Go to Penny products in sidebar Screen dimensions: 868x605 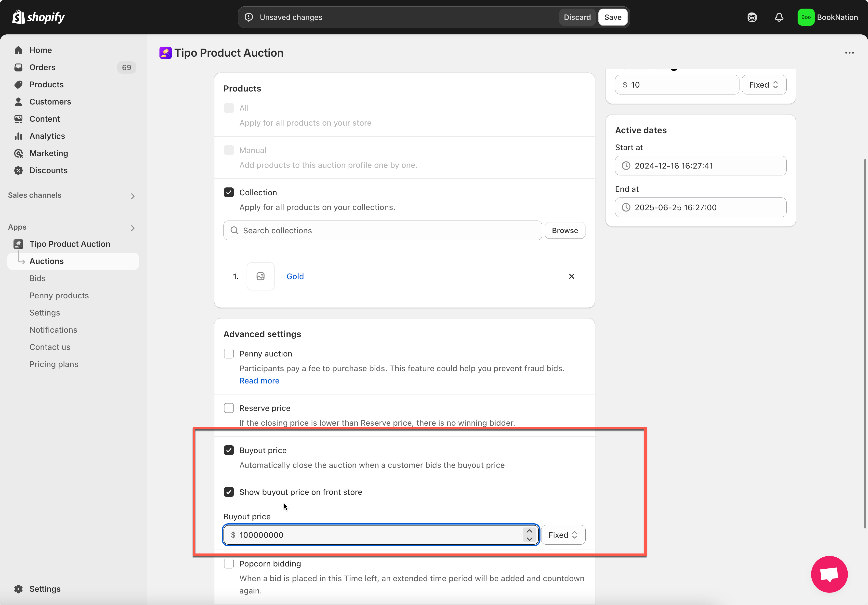[59, 295]
